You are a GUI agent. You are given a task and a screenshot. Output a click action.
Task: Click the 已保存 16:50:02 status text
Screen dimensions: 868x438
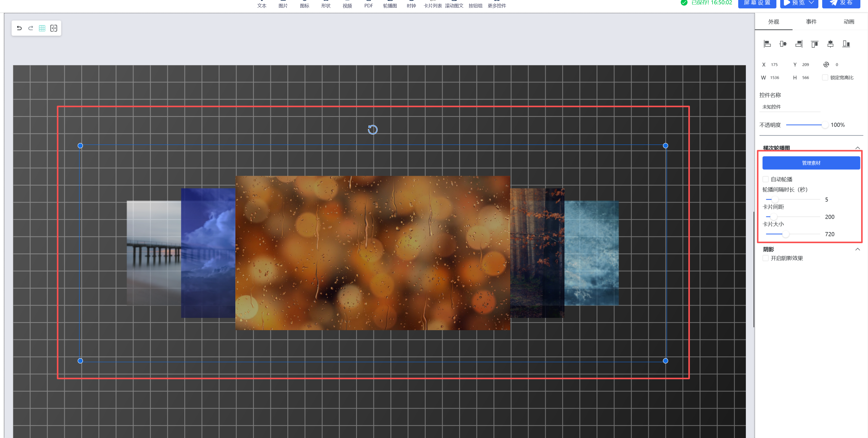(x=712, y=3)
